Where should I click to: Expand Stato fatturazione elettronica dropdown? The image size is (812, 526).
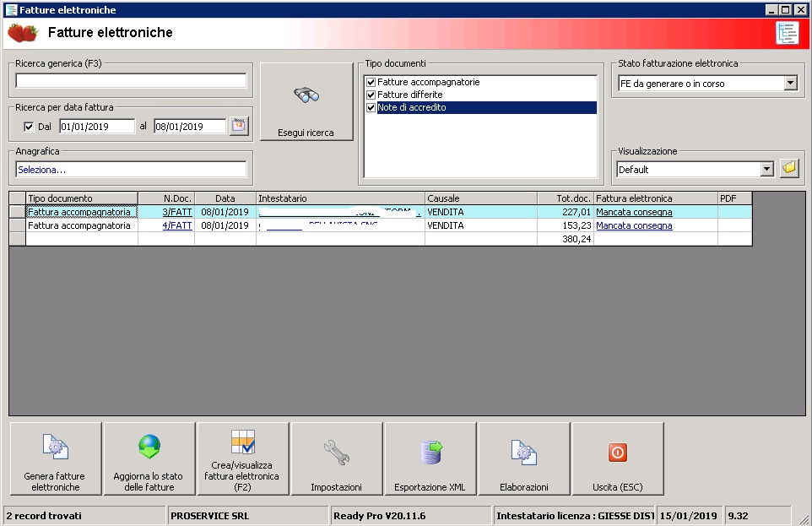(x=790, y=83)
